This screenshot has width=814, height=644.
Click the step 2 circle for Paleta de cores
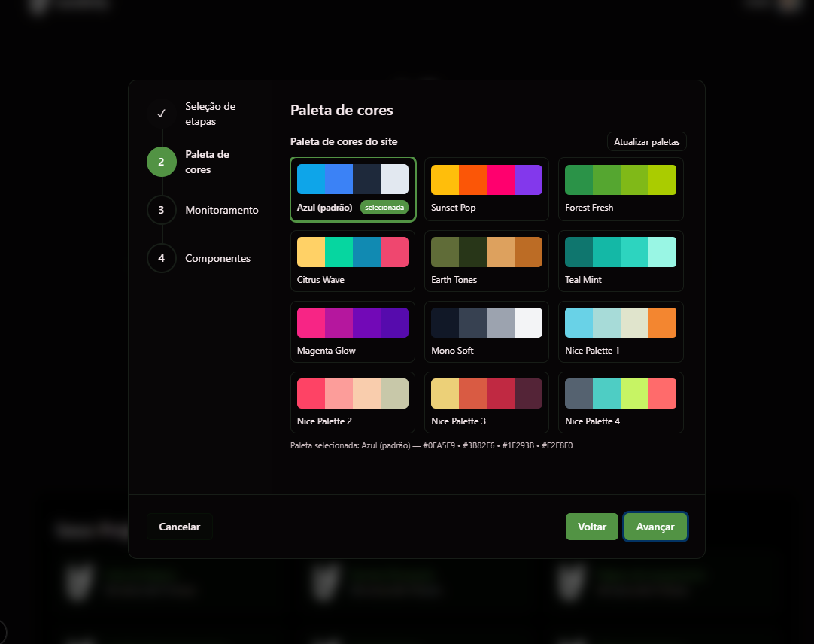point(161,162)
